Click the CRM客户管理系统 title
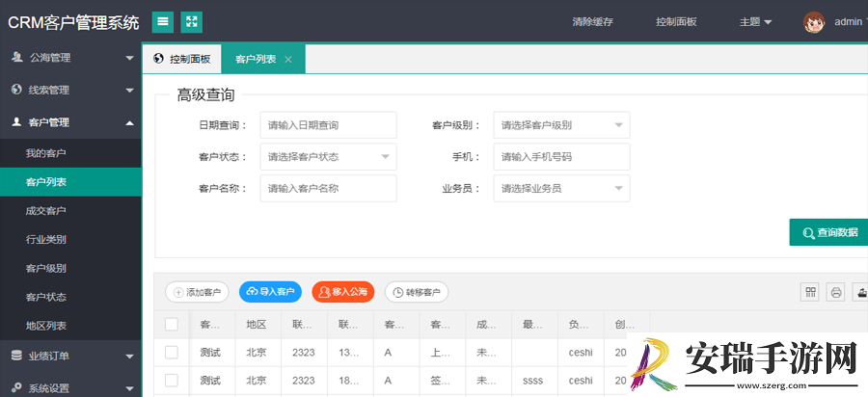This screenshot has height=397, width=868. click(x=73, y=23)
